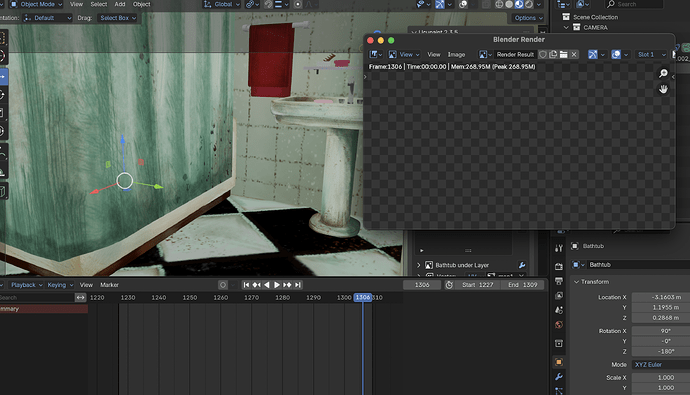690x395 pixels.
Task: Open the Keying popover in timeline
Action: [60, 285]
